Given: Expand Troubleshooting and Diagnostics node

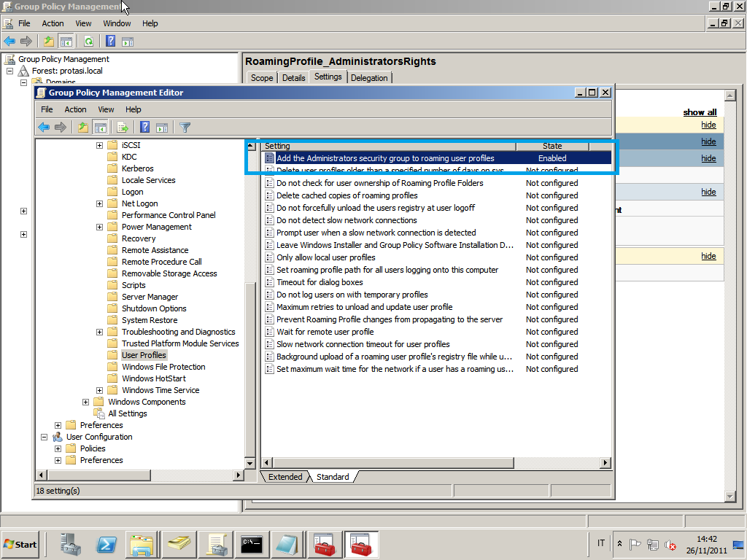Looking at the screenshot, I should [99, 332].
